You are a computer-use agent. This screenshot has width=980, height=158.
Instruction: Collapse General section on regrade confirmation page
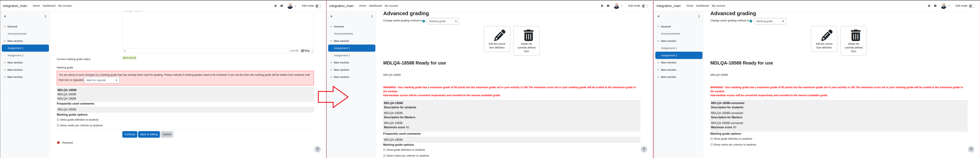[5, 27]
